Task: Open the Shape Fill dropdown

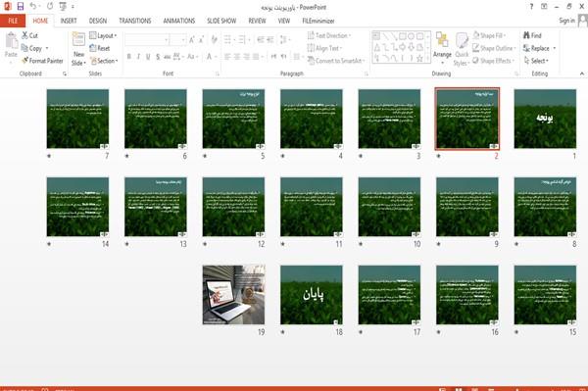Action: point(489,35)
